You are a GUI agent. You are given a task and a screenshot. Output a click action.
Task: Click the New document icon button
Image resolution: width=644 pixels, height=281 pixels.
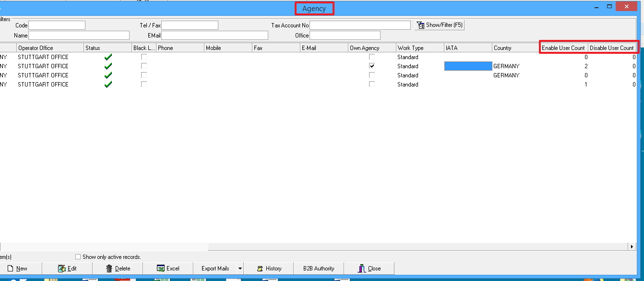point(10,269)
